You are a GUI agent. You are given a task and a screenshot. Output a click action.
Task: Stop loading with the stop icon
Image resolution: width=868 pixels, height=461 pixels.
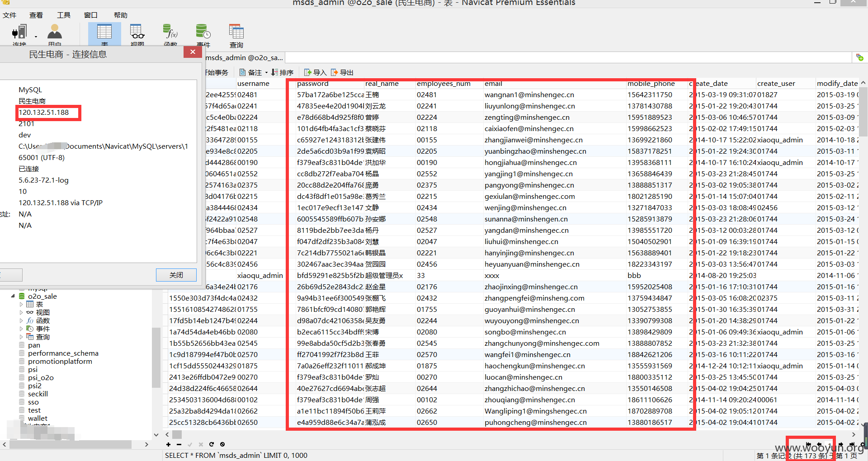(222, 445)
